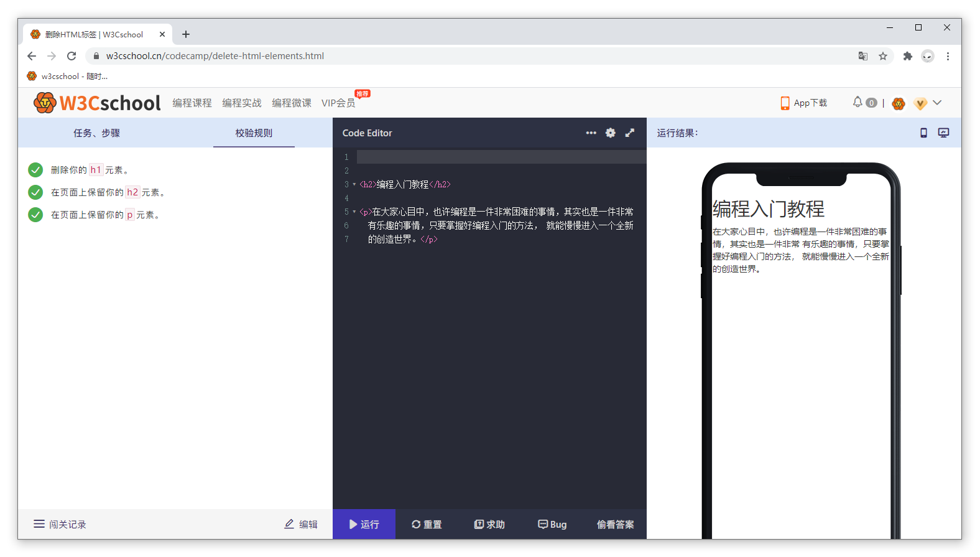The height and width of the screenshot is (557, 980).
Task: Click green check for 保留你的 h2 元素
Action: pyautogui.click(x=35, y=192)
